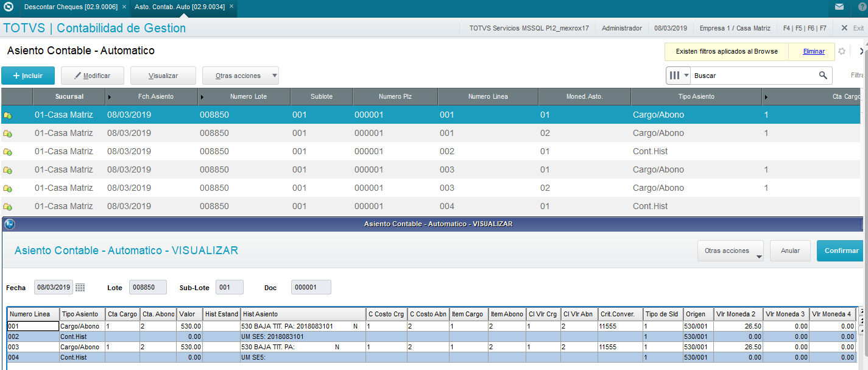Open the mail envelope icon in the top bar
The width and height of the screenshot is (868, 370).
839,7
